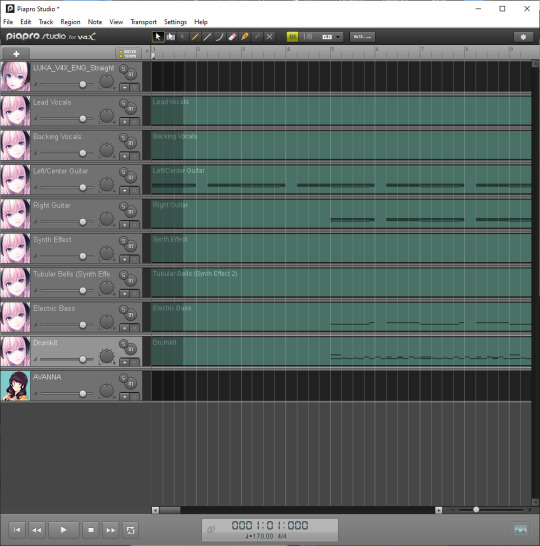Start playback with the Play button

tap(63, 530)
